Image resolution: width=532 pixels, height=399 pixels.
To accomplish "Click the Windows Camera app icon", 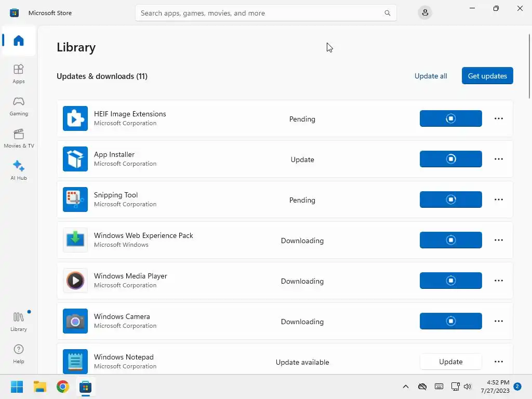I will point(75,321).
